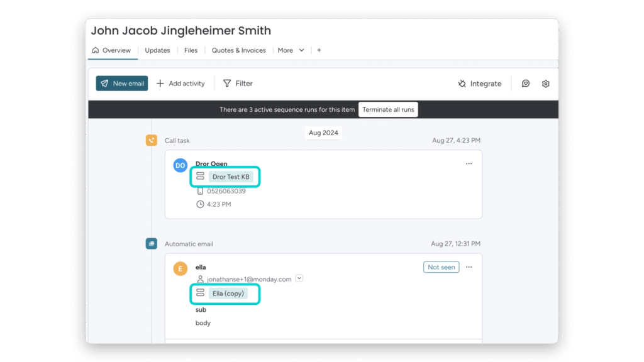This screenshot has height=362, width=644.
Task: Open the three-dot menu on ella email card
Action: click(x=469, y=267)
